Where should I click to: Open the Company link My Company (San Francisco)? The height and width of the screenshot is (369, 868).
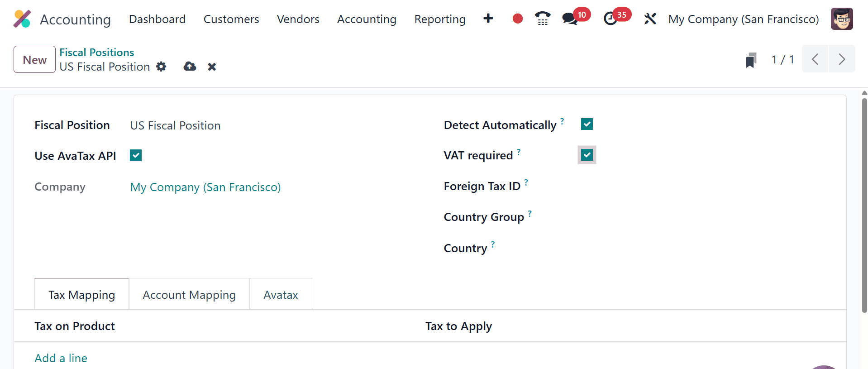(x=205, y=187)
